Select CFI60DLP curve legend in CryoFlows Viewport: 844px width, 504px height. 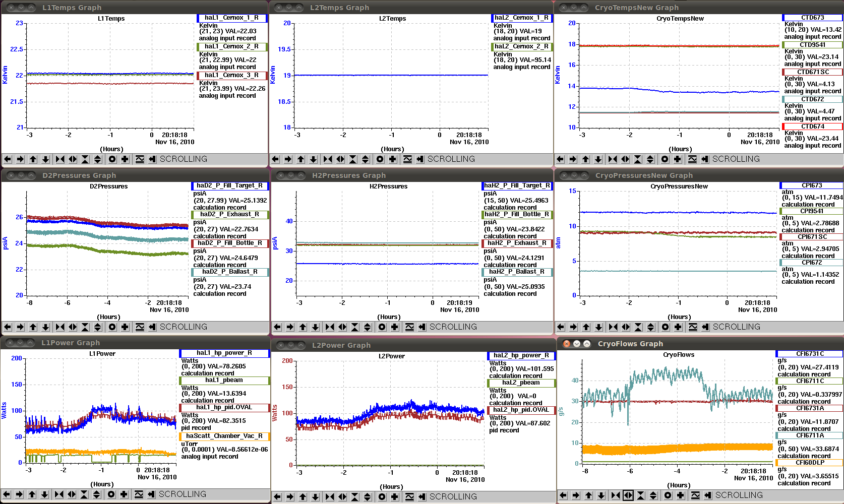pyautogui.click(x=809, y=463)
